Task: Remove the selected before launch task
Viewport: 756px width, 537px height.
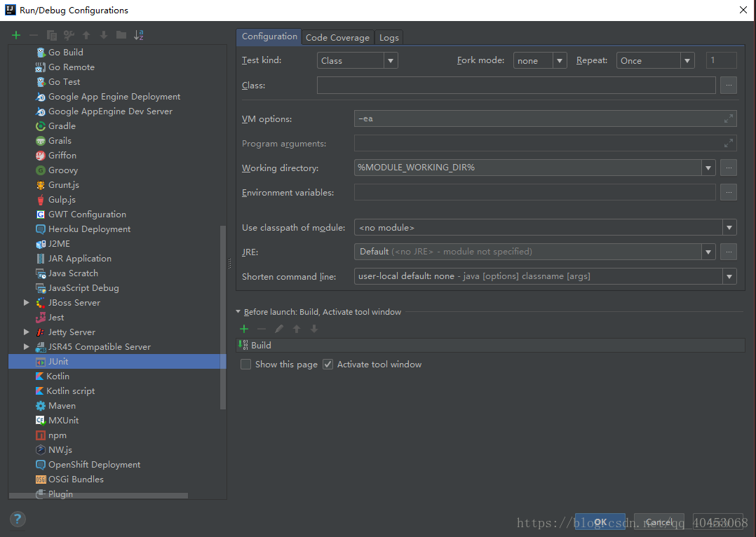Action: [x=262, y=329]
